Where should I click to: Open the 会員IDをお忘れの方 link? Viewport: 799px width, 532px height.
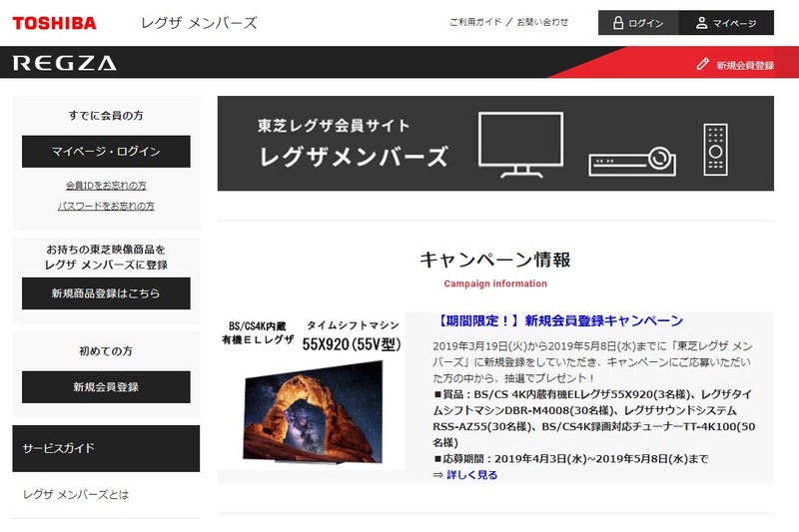coord(106,186)
